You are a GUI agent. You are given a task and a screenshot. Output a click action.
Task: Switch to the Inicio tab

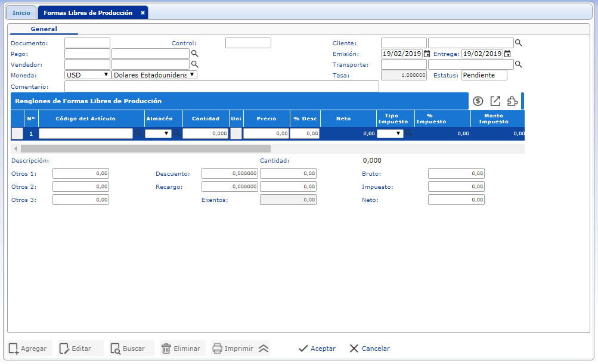[x=21, y=13]
